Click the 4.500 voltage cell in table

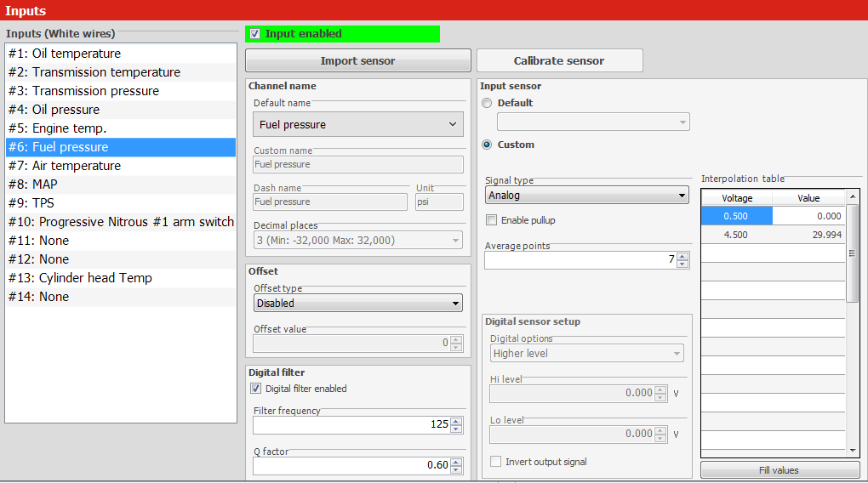coord(736,235)
